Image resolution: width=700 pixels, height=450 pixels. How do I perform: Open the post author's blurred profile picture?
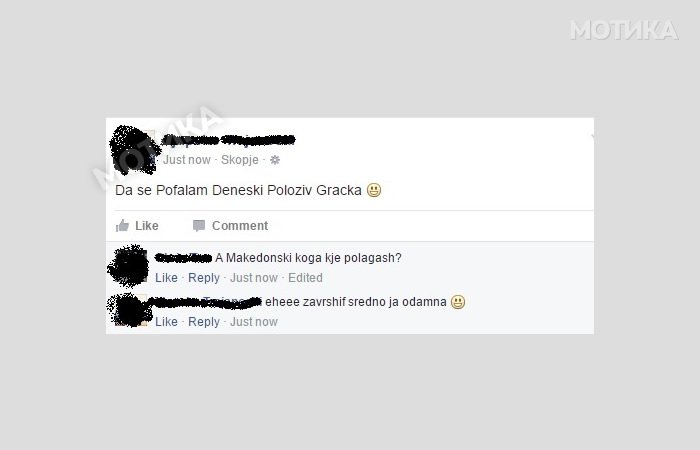click(x=135, y=150)
